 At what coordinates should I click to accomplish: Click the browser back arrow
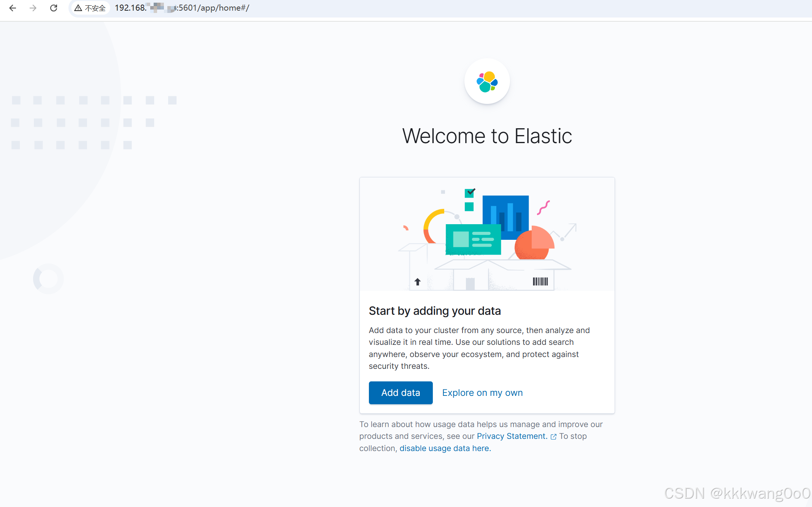pyautogui.click(x=13, y=8)
